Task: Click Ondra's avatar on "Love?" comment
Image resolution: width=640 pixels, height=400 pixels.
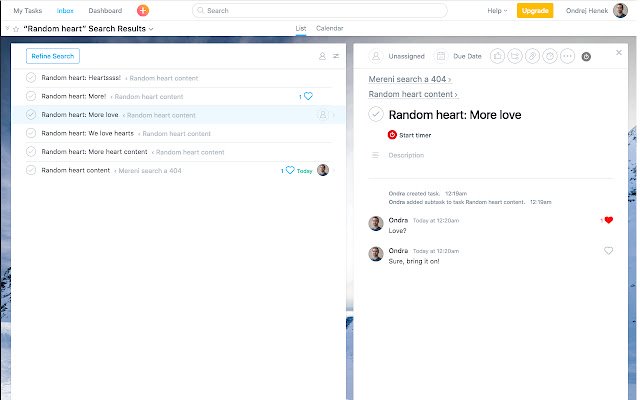Action: click(x=376, y=223)
